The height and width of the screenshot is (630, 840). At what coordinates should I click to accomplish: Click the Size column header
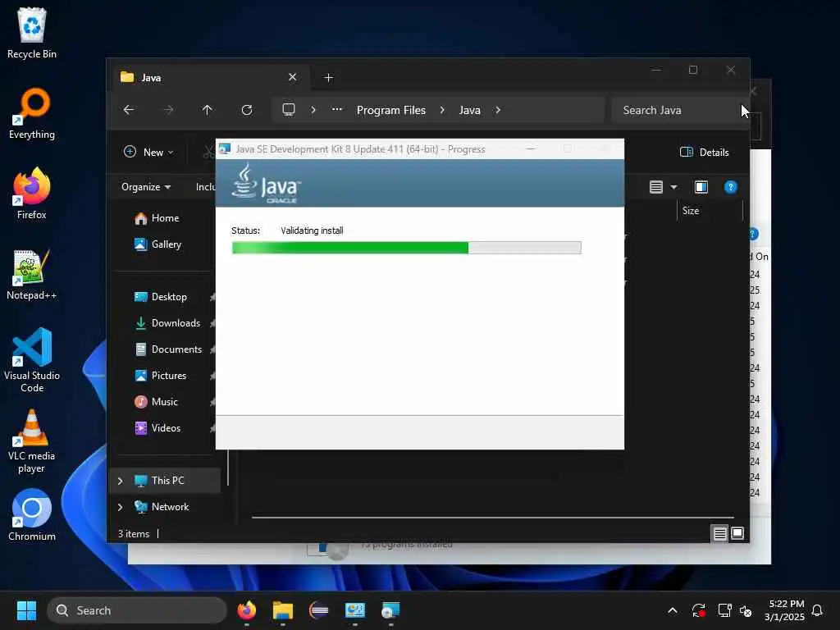tap(691, 211)
